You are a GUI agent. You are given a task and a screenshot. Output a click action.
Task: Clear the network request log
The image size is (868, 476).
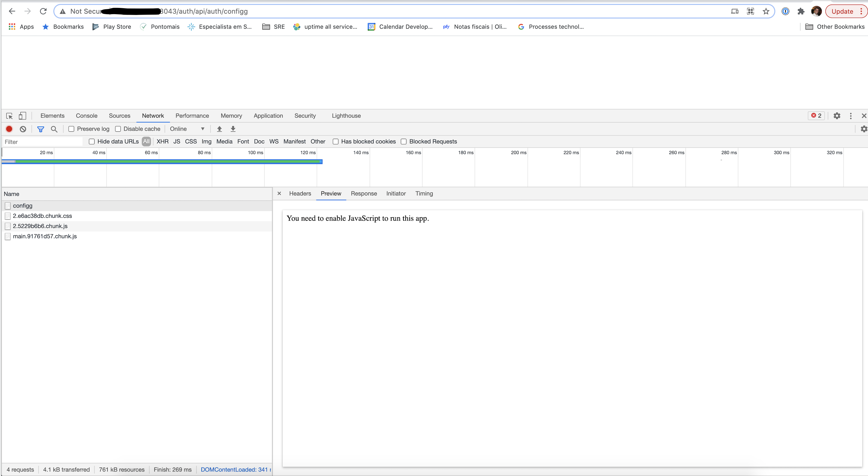[x=22, y=129]
